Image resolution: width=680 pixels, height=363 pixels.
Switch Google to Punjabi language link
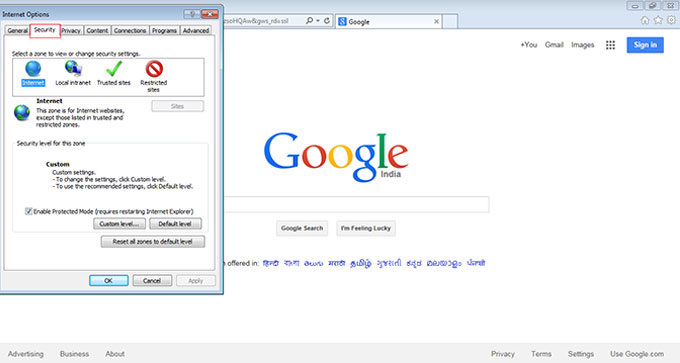coord(476,263)
